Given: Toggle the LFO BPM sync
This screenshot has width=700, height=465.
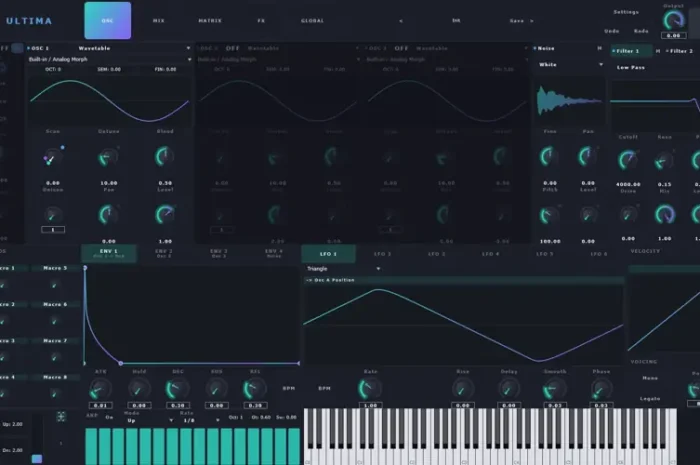Looking at the screenshot, I should (x=325, y=388).
